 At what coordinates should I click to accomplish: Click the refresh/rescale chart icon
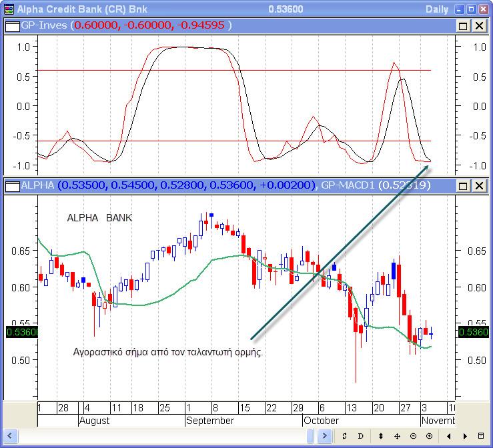pyautogui.click(x=344, y=436)
